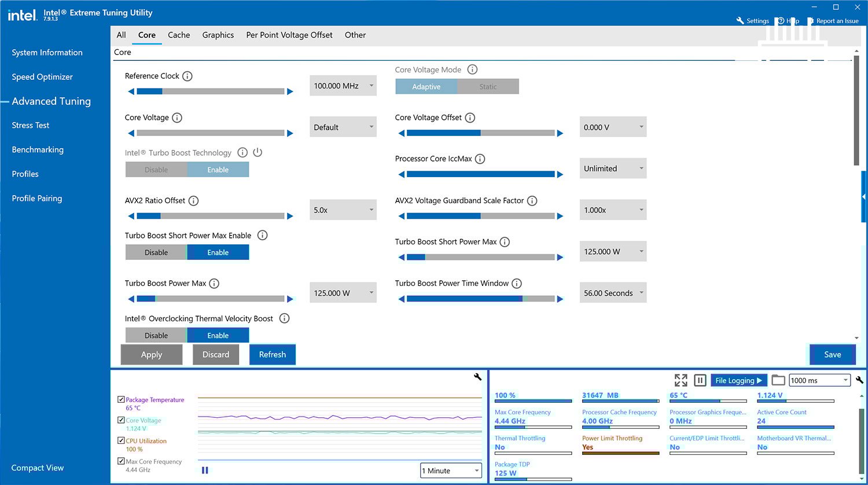868x485 pixels.
Task: Toggle Core Voltage graph checkbox
Action: click(121, 420)
